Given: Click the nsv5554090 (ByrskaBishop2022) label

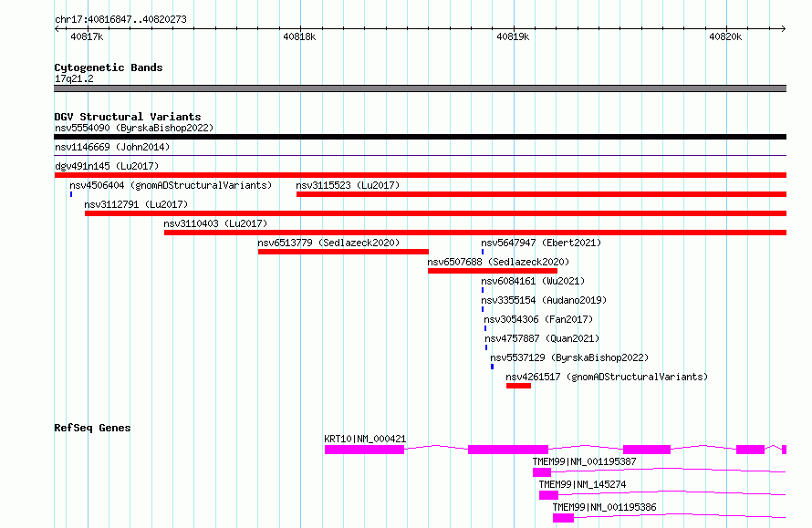Looking at the screenshot, I should (x=134, y=128).
